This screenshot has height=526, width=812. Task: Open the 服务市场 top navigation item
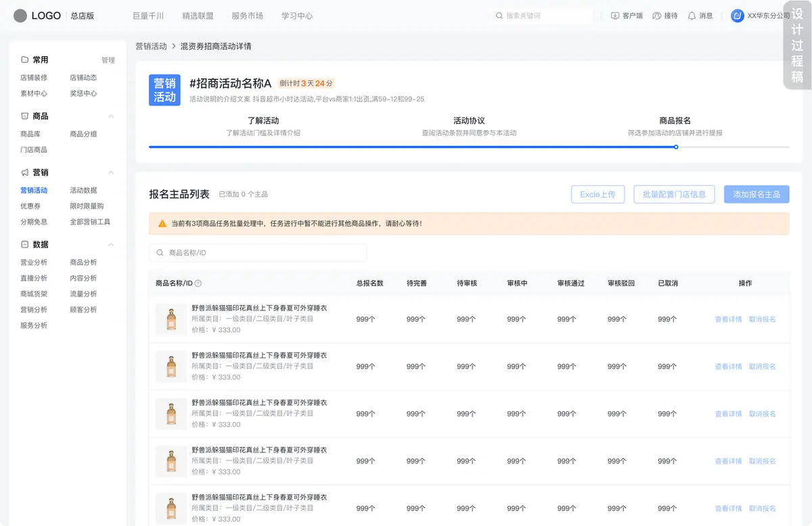point(247,16)
